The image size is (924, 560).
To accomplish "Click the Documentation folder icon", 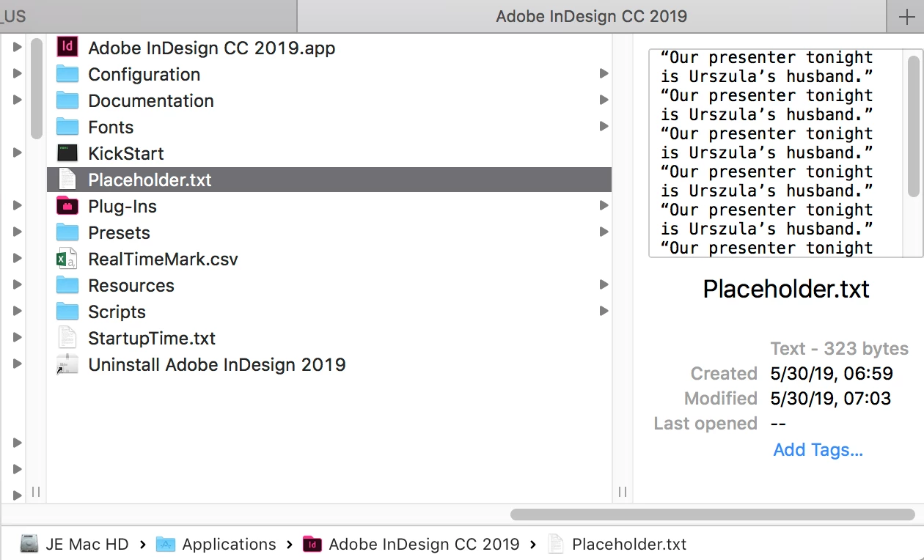I will [67, 100].
